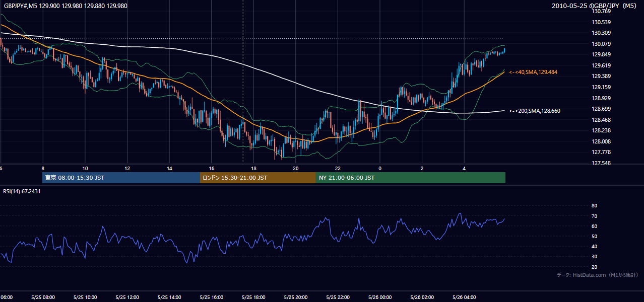Open the HistData.com data source credit
Screen dimensions: 644x302
pyautogui.click(x=597, y=275)
